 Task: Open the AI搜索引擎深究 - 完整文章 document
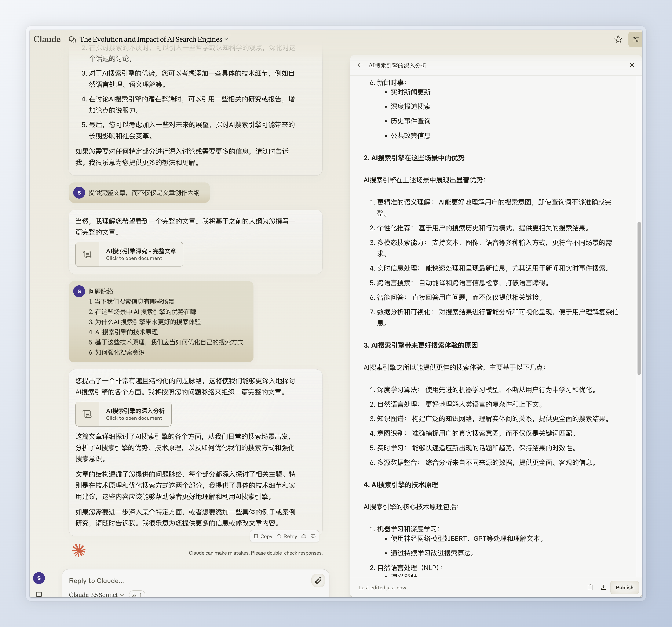point(129,254)
